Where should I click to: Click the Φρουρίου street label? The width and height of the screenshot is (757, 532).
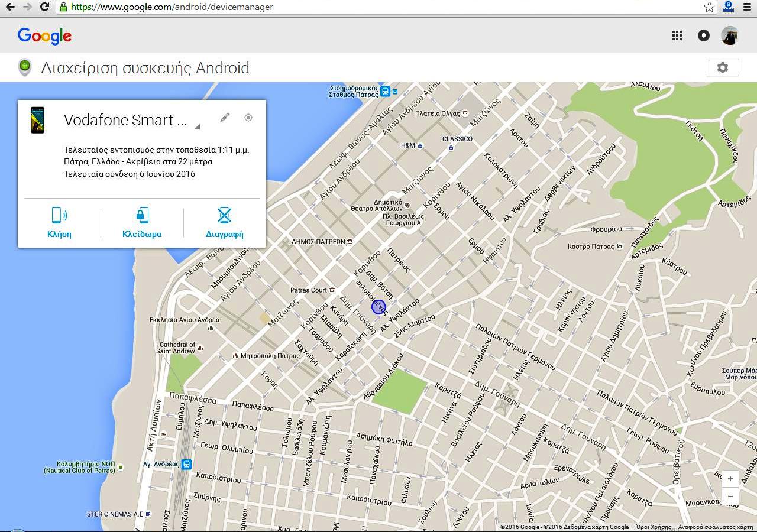[x=606, y=229]
